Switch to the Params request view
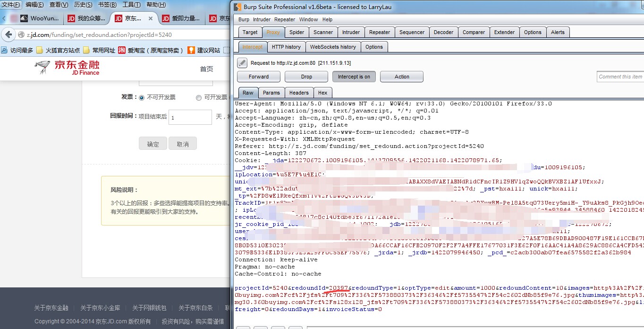 click(271, 93)
